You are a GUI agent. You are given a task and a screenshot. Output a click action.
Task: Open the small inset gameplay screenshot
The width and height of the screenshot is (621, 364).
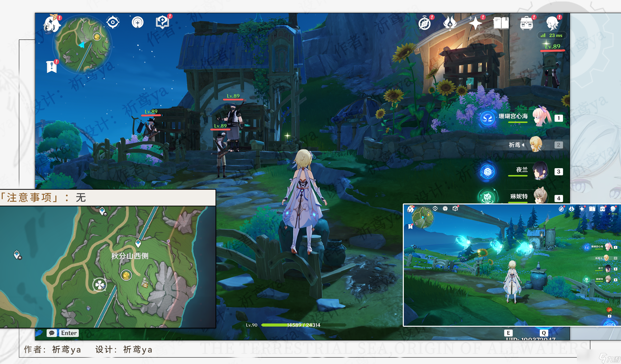512,265
